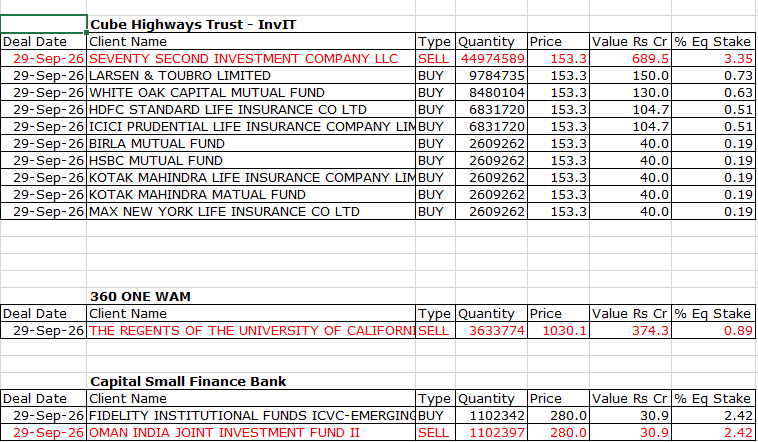Select stake 3.35 cell
758x442 pixels.
coord(714,59)
